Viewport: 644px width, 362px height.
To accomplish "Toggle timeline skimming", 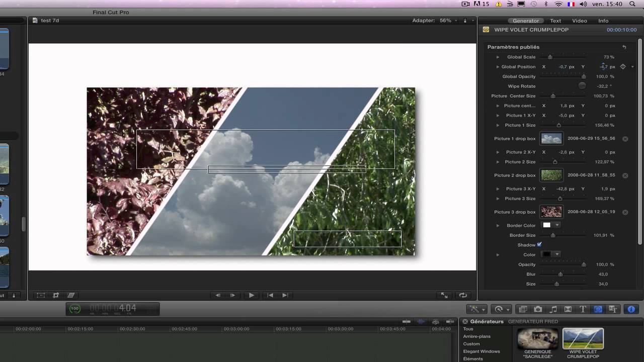I will (407, 321).
